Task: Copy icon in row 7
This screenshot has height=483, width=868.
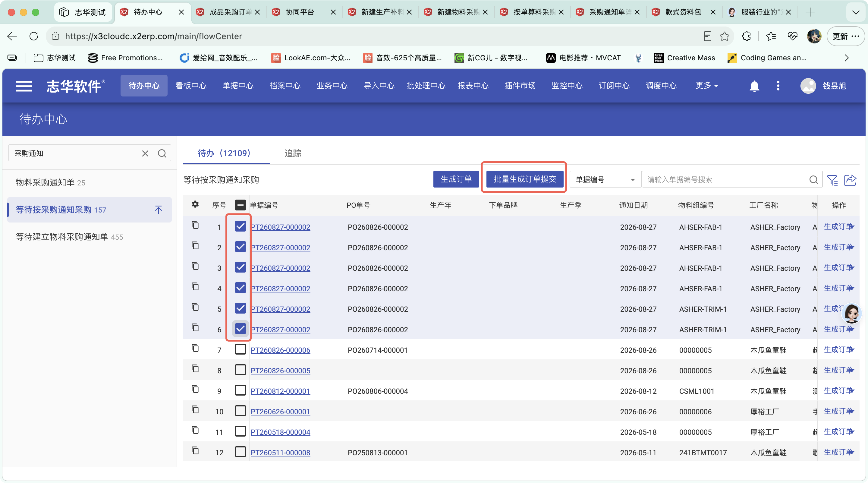Action: [x=195, y=348]
